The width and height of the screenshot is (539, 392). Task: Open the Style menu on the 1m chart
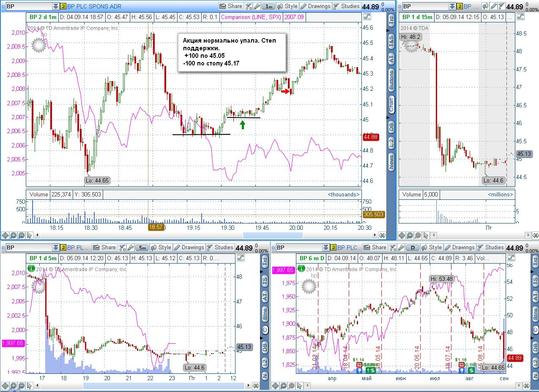[287, 6]
